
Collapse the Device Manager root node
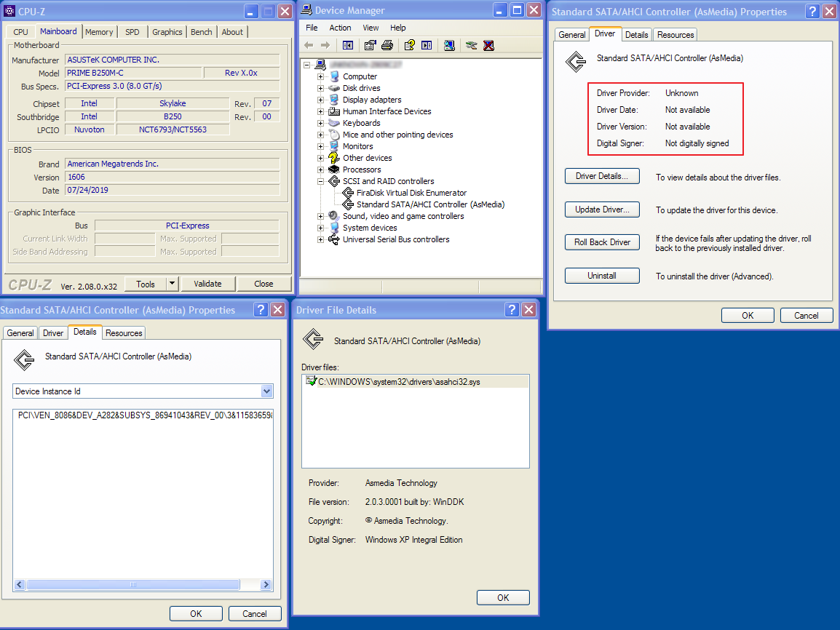(x=307, y=65)
